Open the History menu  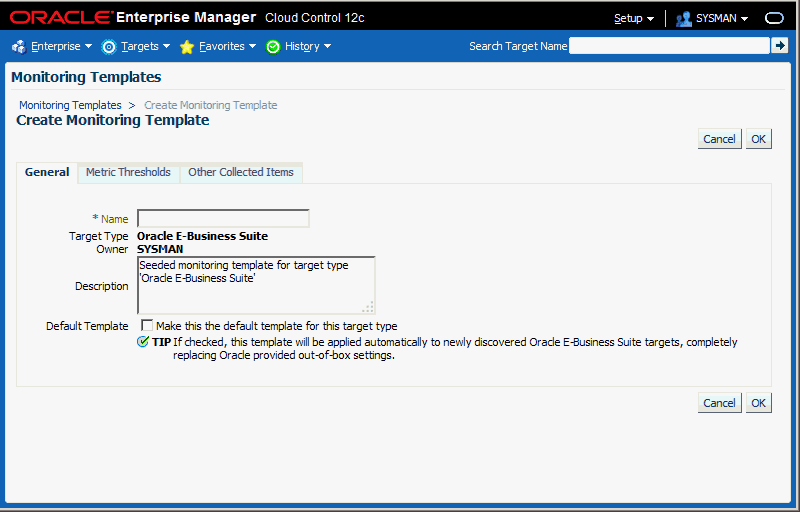(x=308, y=46)
